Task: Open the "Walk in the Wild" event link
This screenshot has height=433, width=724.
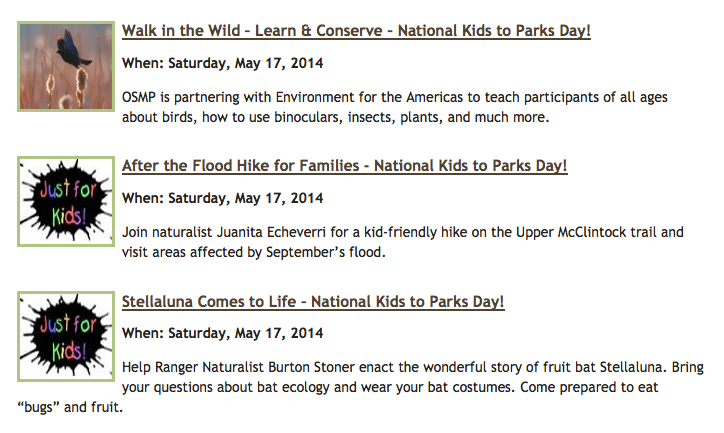Action: click(356, 31)
